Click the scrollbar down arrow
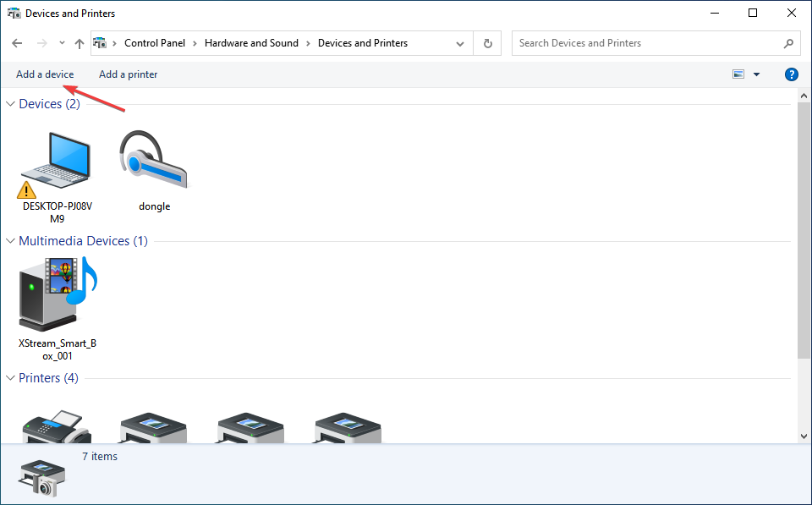The width and height of the screenshot is (812, 505). [x=804, y=436]
